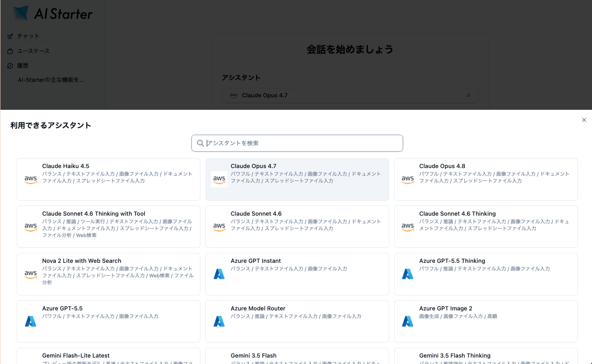This screenshot has width=592, height=364.
Task: Click the チャット pencil icon in the sidebar
Action: point(10,36)
